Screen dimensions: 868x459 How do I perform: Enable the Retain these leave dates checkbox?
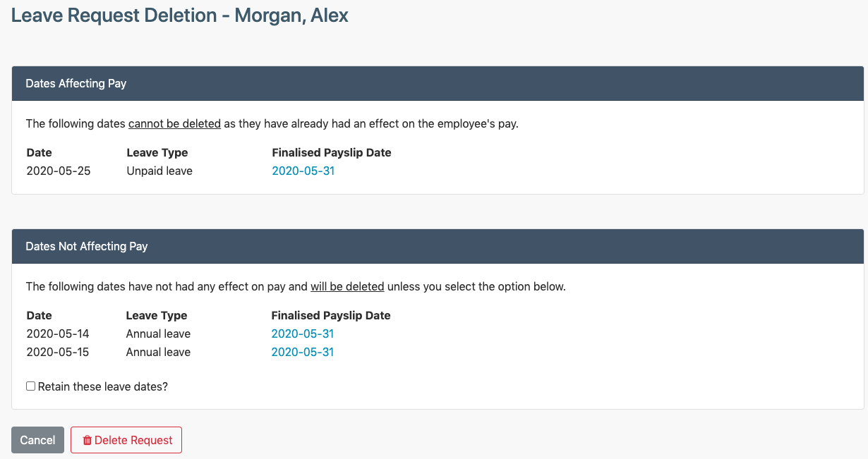pos(30,386)
